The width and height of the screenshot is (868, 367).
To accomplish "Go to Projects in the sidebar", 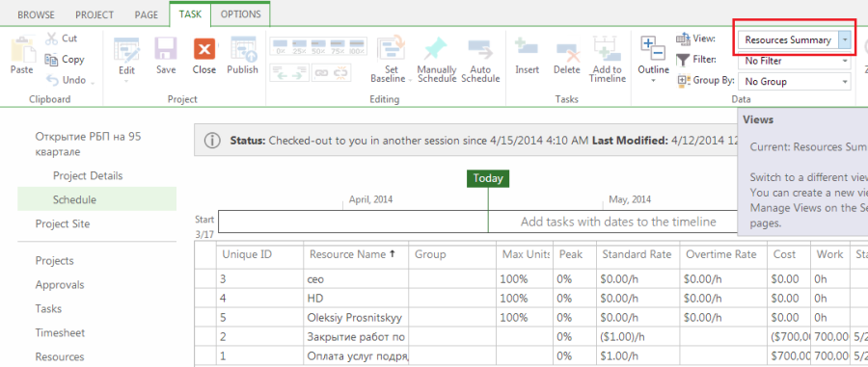I will (54, 261).
